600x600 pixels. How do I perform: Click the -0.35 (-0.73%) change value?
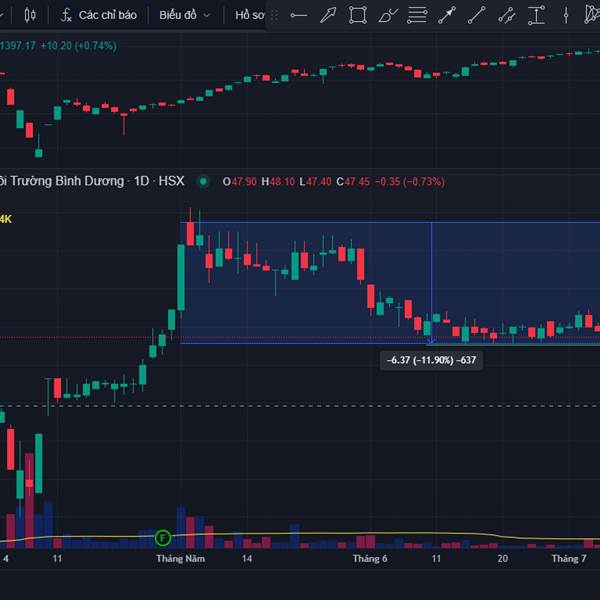[x=410, y=181]
